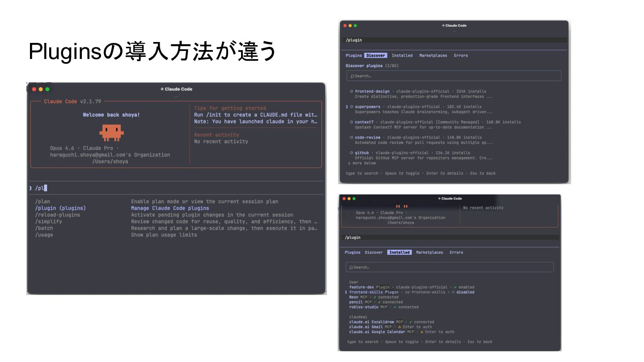Toggle the circle next to frontend-design plugin
This screenshot has width=644, height=362.
click(x=352, y=92)
